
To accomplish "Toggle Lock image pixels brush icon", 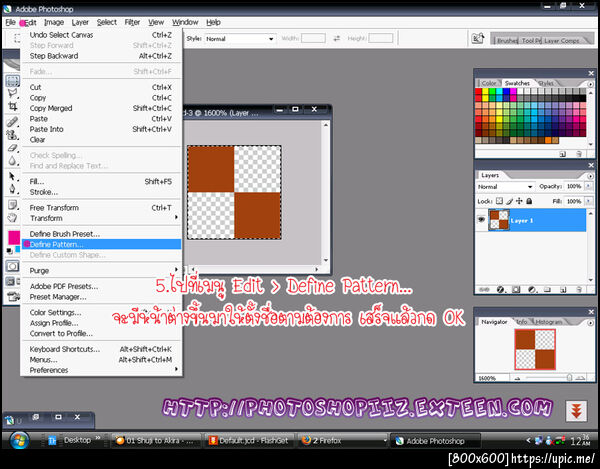I will [509, 201].
